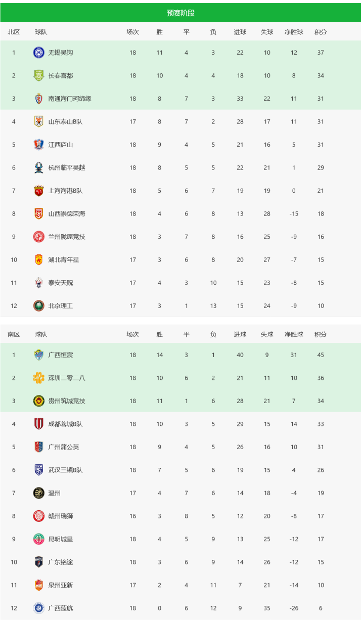Screen dimensions: 364x621
Task: Click the 长春喜都 green team badge
Action: (39, 76)
